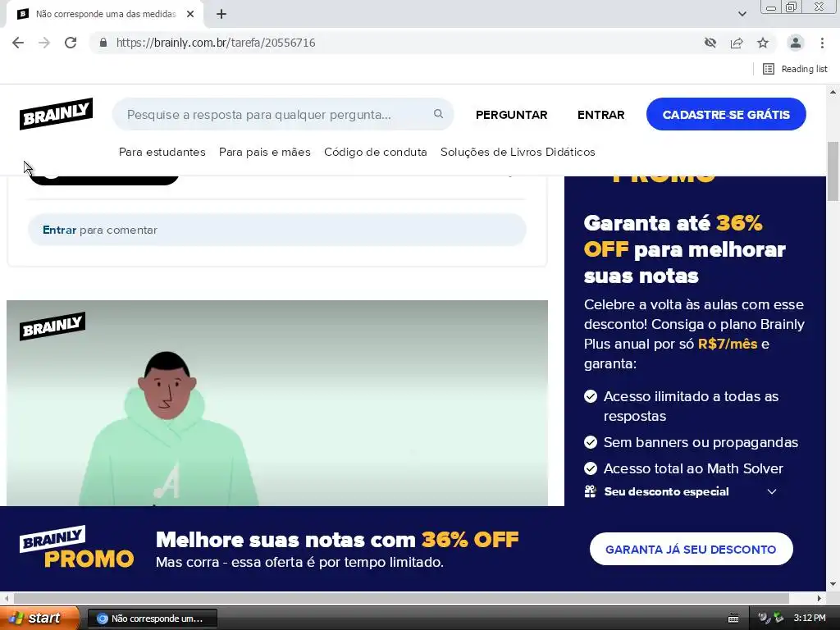This screenshot has width=840, height=630.
Task: Click the Brainly logo in header
Action: tap(57, 113)
